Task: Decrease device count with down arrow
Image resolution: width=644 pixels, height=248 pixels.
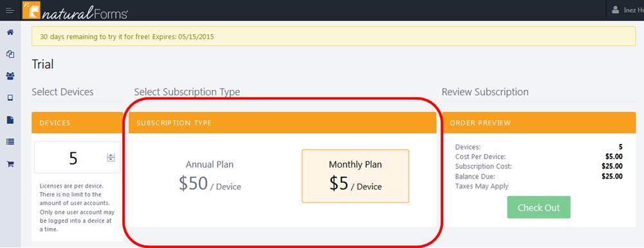Action: [x=111, y=160]
